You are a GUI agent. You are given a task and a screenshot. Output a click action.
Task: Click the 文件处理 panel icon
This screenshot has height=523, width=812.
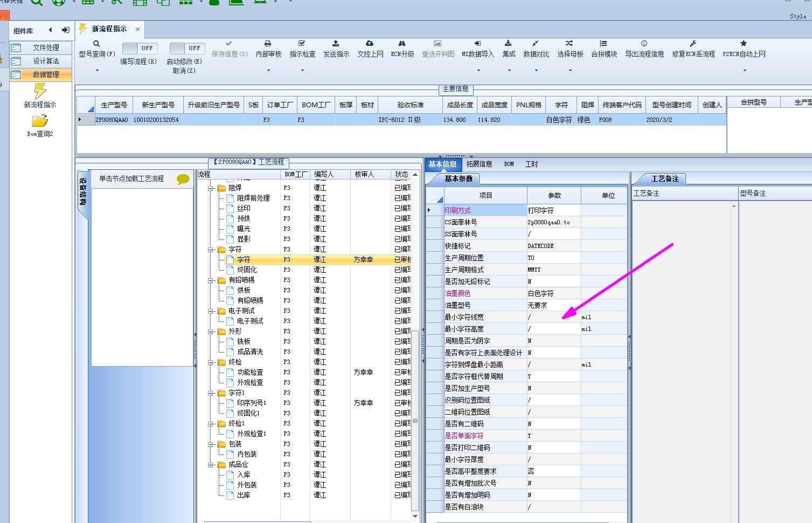click(16, 48)
